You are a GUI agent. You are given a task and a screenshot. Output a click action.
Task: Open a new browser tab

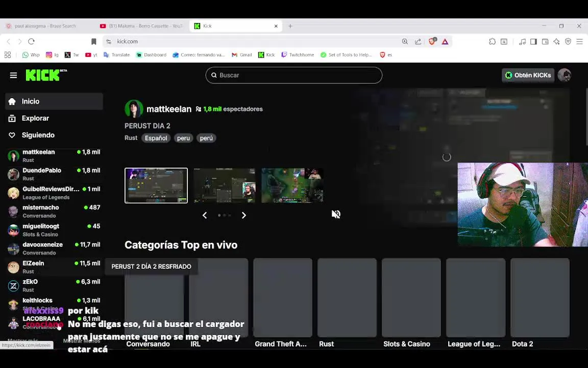(290, 26)
